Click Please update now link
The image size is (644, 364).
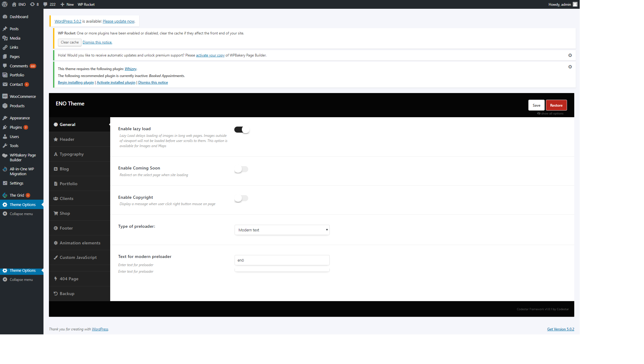[119, 21]
